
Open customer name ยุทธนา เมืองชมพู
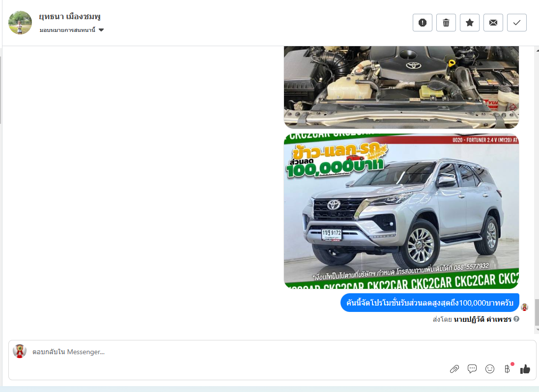tap(70, 17)
